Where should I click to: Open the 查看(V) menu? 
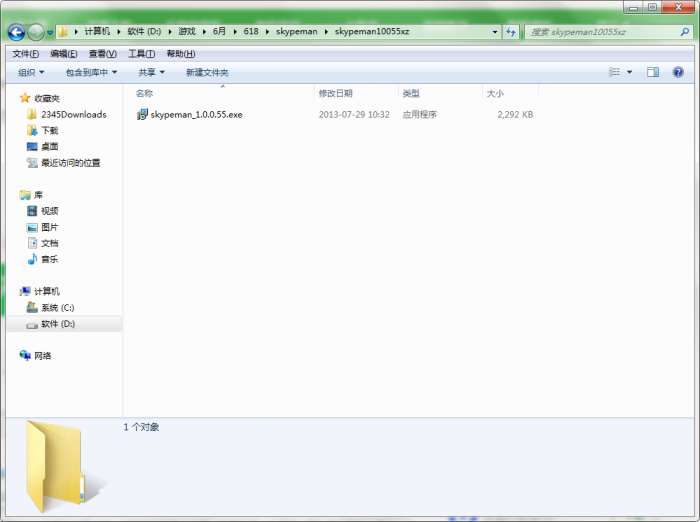103,54
